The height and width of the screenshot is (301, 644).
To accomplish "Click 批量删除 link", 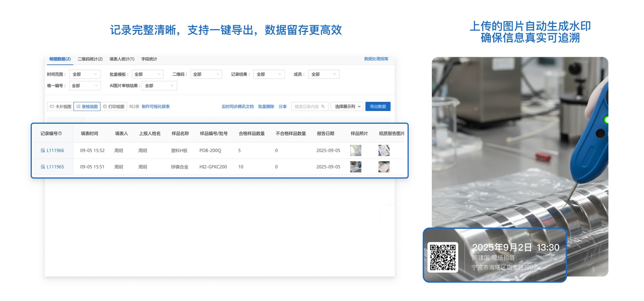I will point(266,107).
